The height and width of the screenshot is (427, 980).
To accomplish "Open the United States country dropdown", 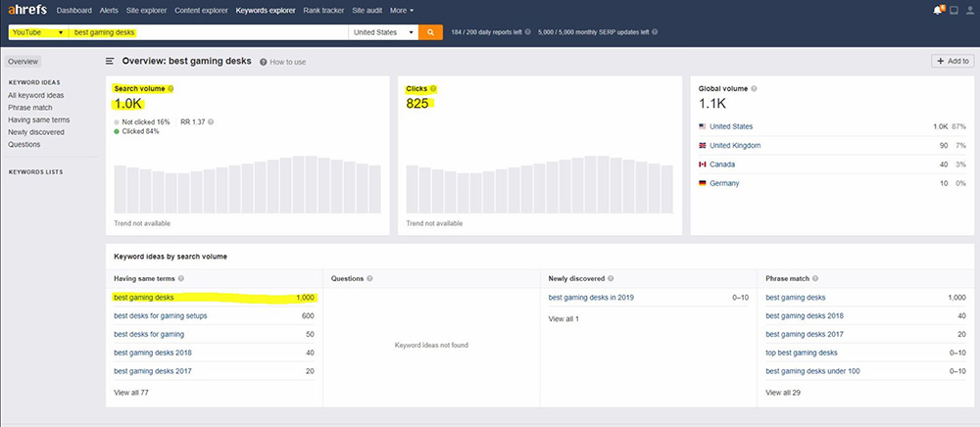I will (381, 32).
